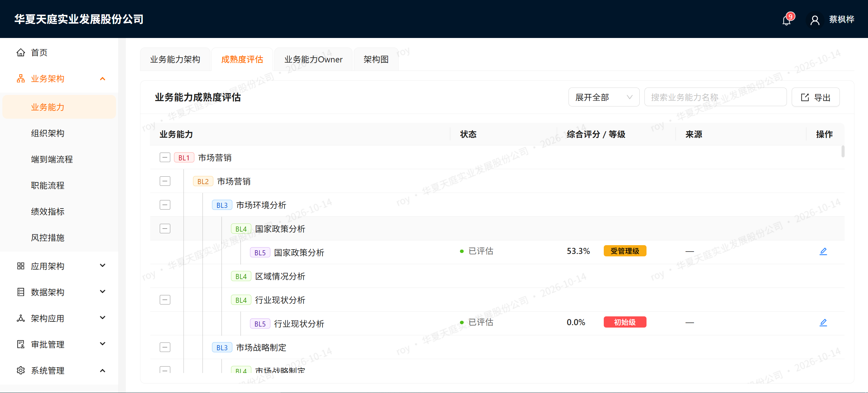Expand the 架构应用 sidebar chevron
Viewport: 868px width, 393px height.
point(103,318)
